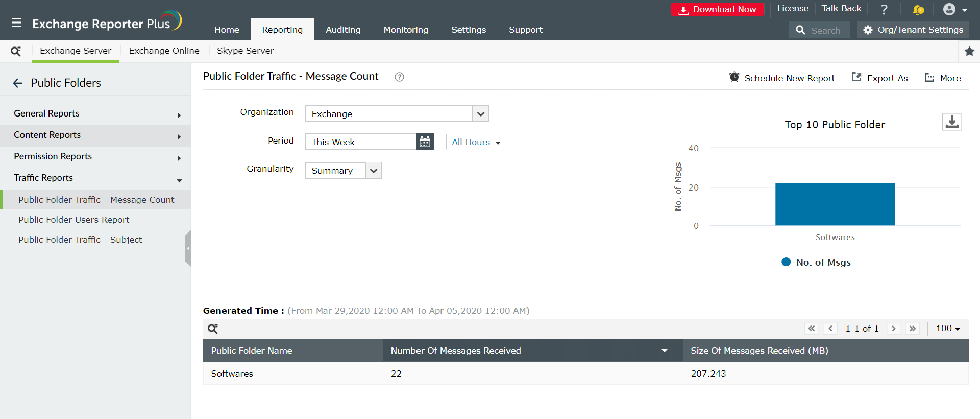Expand Permission Reports section
This screenshot has height=419, width=980.
(x=95, y=156)
